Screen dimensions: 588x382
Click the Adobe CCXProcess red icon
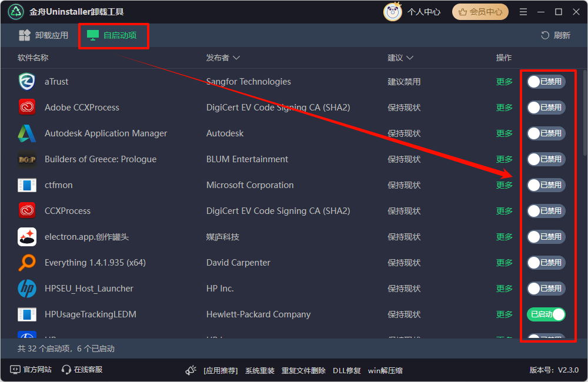27,108
